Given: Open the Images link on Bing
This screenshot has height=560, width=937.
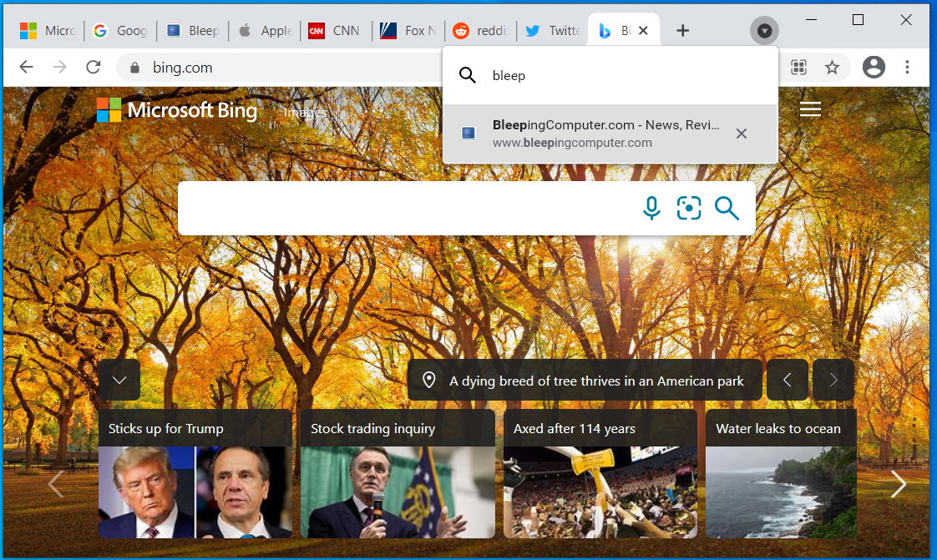Looking at the screenshot, I should click(305, 112).
